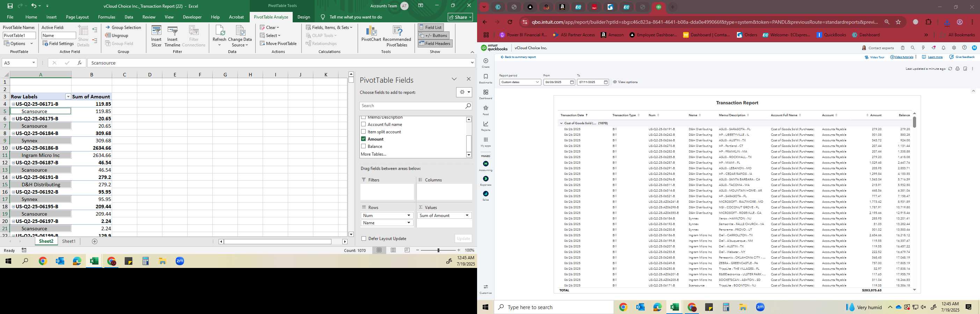Open Bookmarks in QuickBooks sidebar
This screenshot has width=980, height=314.
click(485, 79)
